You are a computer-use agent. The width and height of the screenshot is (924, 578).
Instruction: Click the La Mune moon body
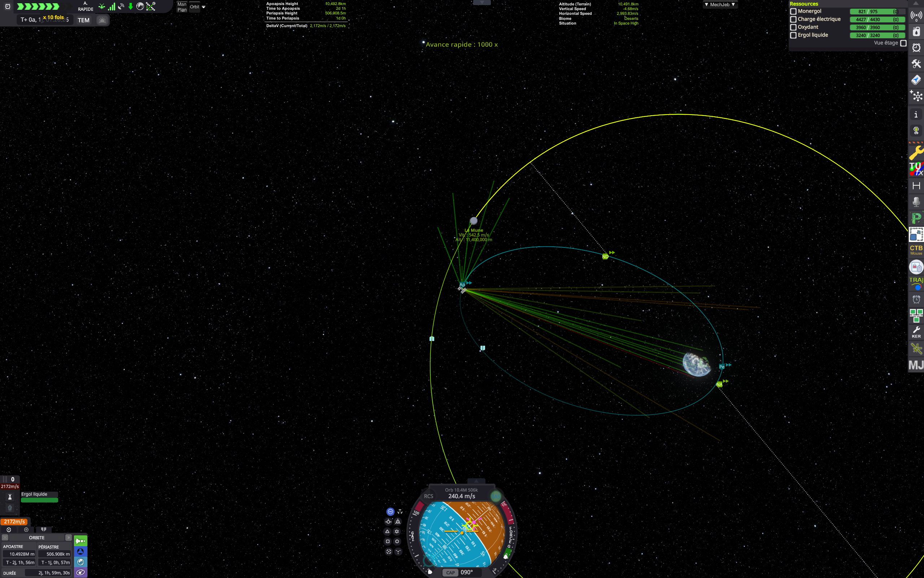(474, 221)
